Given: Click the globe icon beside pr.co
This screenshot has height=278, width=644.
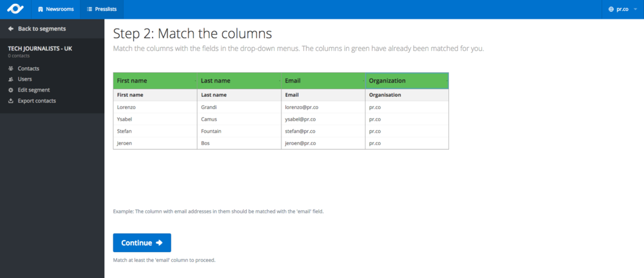Looking at the screenshot, I should click(x=612, y=9).
